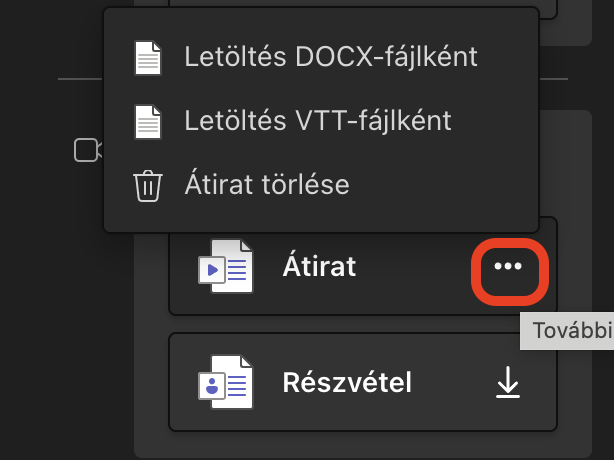Image resolution: width=614 pixels, height=460 pixels.
Task: Click the Átirat label text
Action: (319, 266)
